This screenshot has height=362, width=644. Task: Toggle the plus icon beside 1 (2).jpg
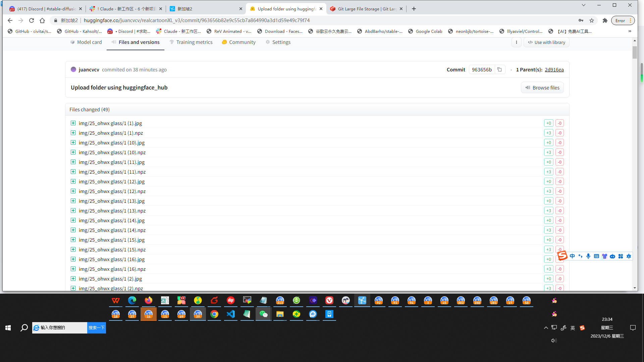pos(73,279)
